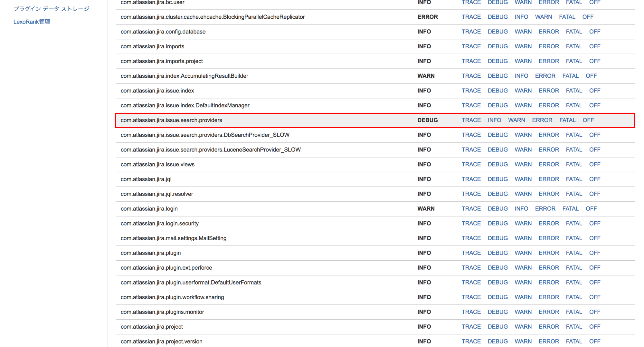Set issue.search.providers logger to OFF
This screenshot has width=644, height=347.
coord(588,120)
